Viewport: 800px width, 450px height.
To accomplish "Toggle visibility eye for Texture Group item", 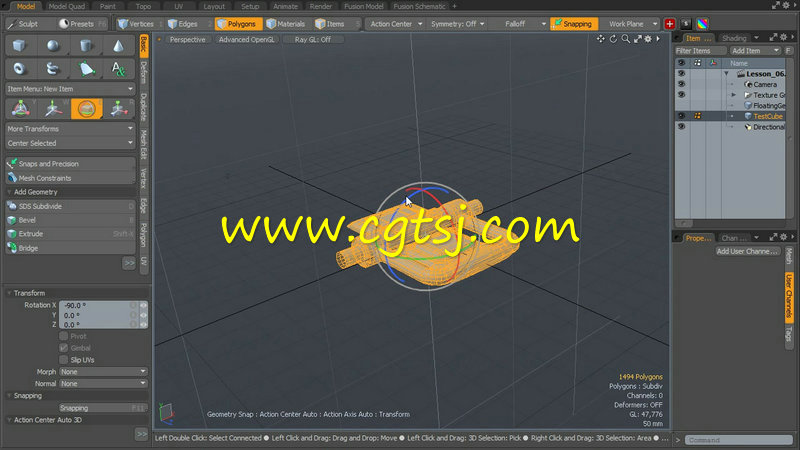I will tap(681, 95).
